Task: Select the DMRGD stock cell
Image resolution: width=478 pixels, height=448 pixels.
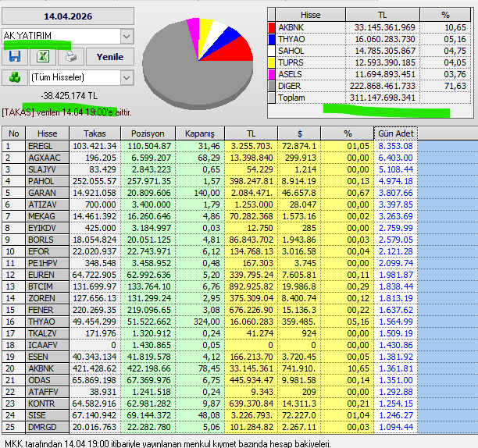Action: tap(47, 427)
